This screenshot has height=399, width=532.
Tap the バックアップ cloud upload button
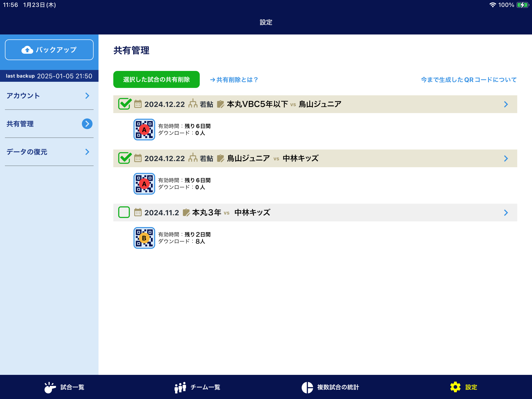point(49,50)
